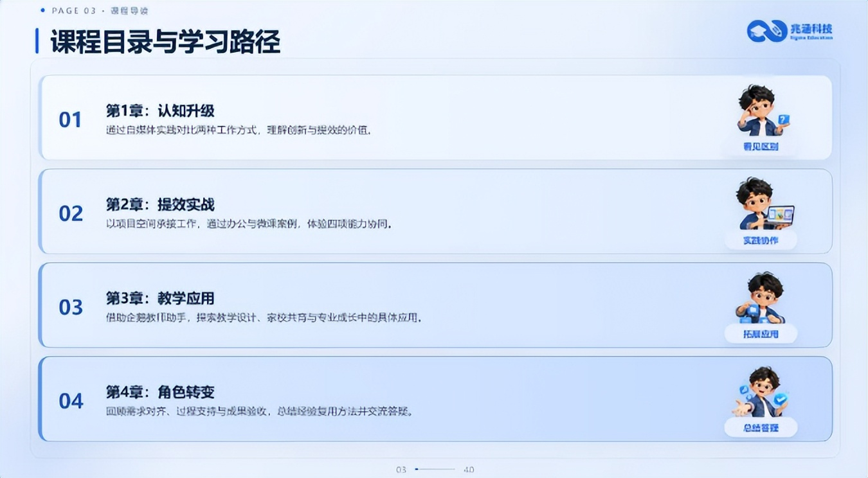The width and height of the screenshot is (868, 478).
Task: Click the current page number 03 in the footer
Action: (x=401, y=470)
